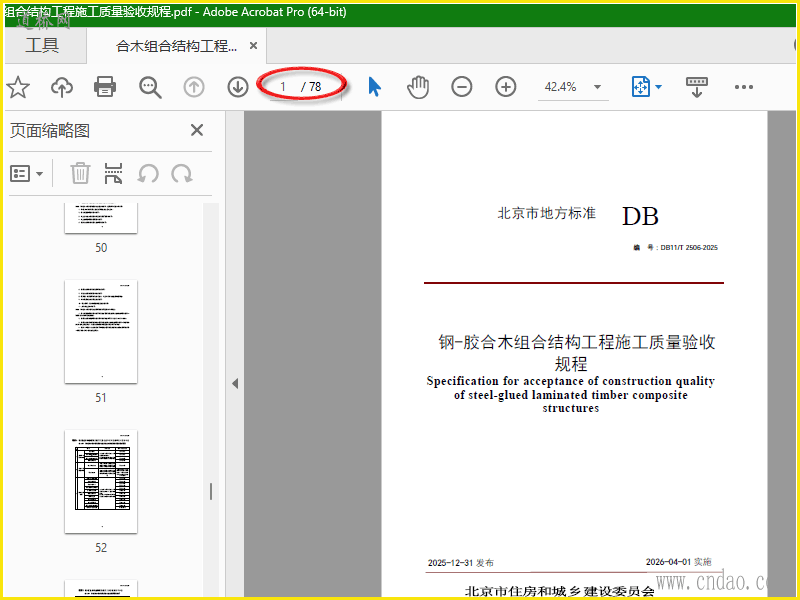This screenshot has width=800, height=600.
Task: Click the 页面缩略图 panel title
Action: click(50, 131)
